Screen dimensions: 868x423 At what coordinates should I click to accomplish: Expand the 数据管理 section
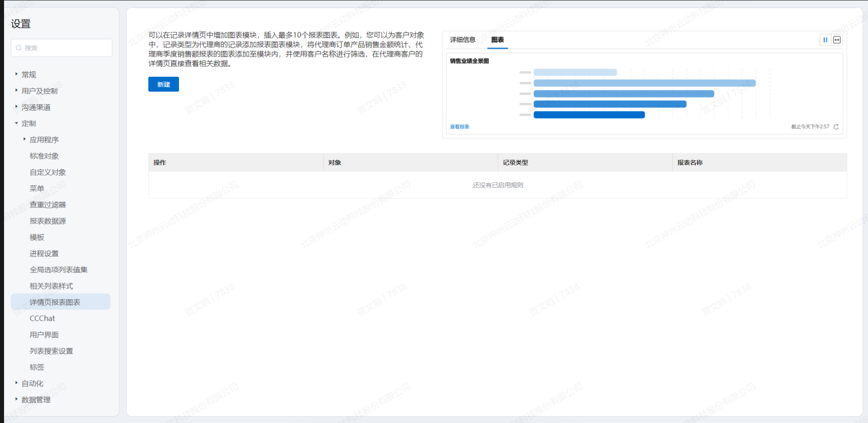17,399
